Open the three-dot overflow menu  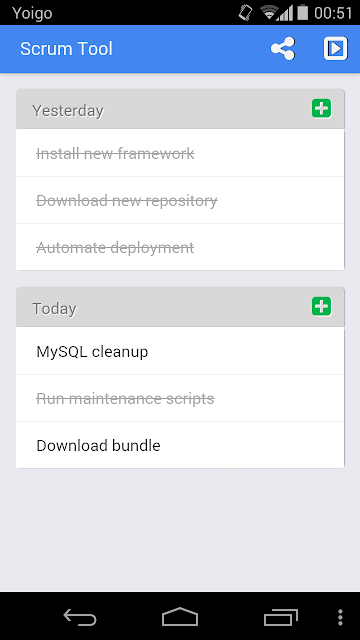coord(340,617)
